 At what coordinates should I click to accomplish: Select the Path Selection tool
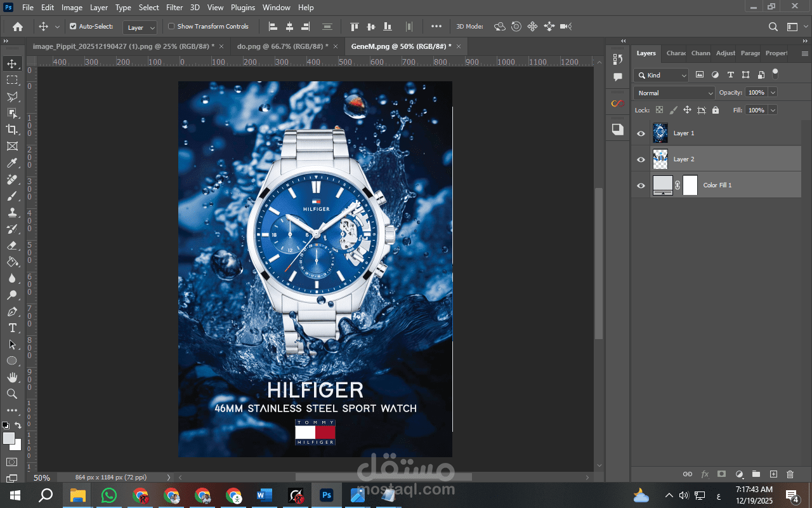point(12,345)
